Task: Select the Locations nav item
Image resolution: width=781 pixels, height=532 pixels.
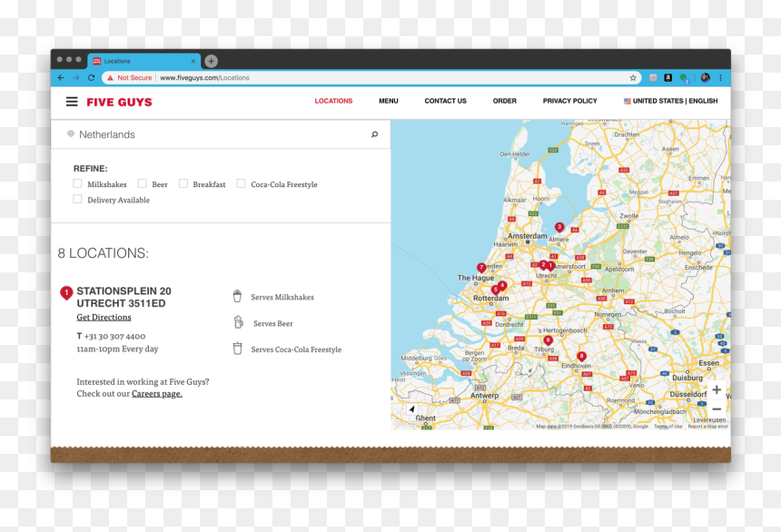Action: (333, 101)
